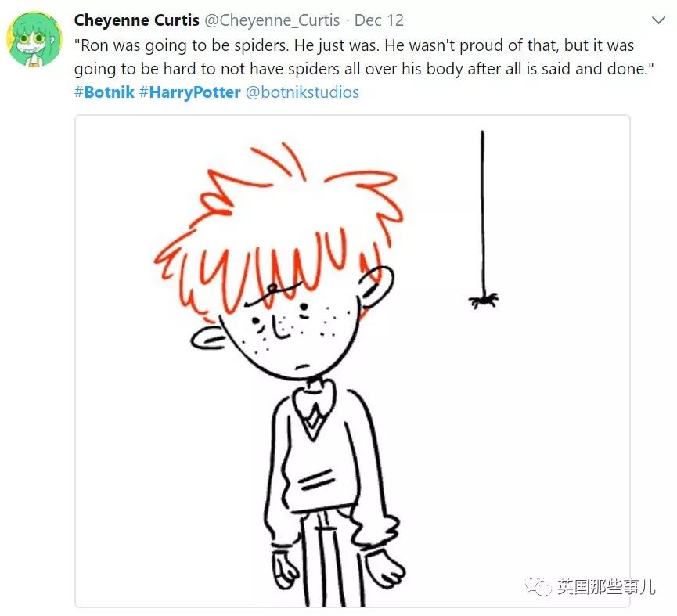677x616 pixels.
Task: Open the #Botnik hashtag
Action: coord(105,92)
